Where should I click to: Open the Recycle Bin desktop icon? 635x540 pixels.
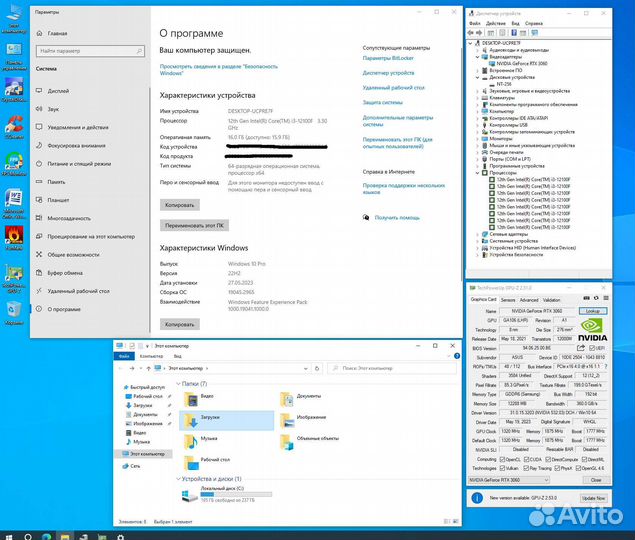coord(14,314)
